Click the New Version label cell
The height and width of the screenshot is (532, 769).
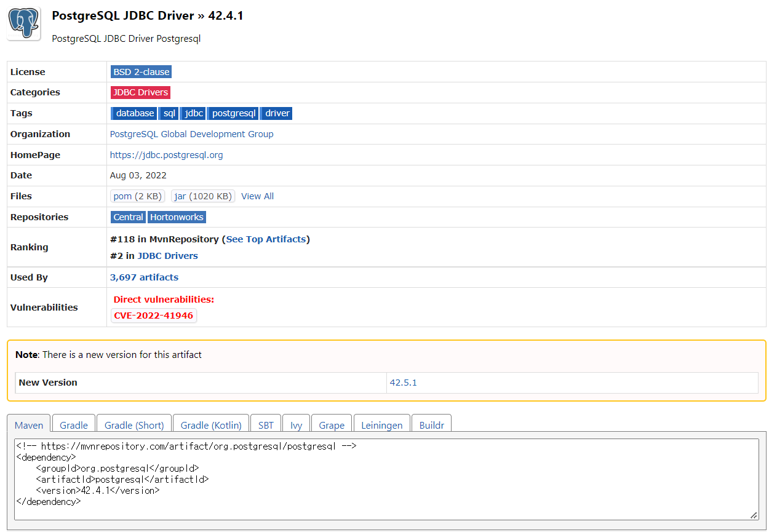pos(201,383)
